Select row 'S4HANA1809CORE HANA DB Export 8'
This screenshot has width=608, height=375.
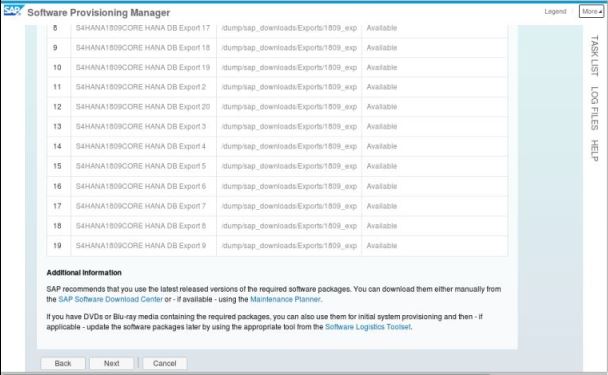point(277,226)
